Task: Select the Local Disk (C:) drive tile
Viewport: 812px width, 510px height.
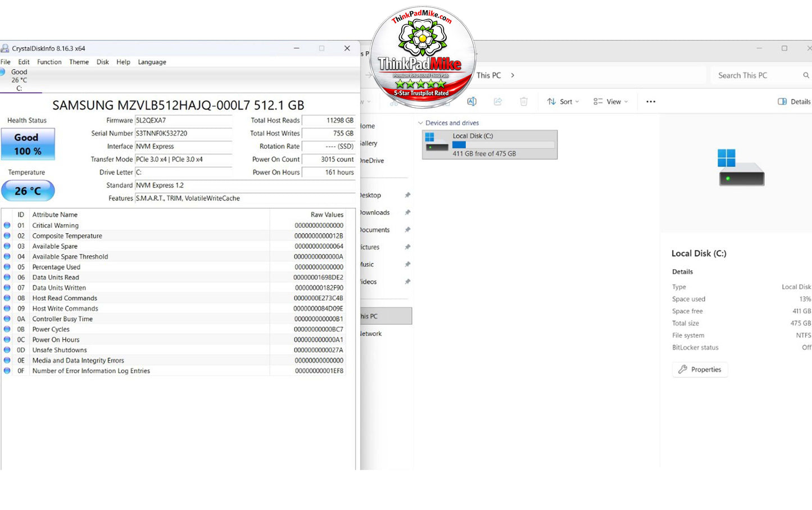Action: coord(489,145)
